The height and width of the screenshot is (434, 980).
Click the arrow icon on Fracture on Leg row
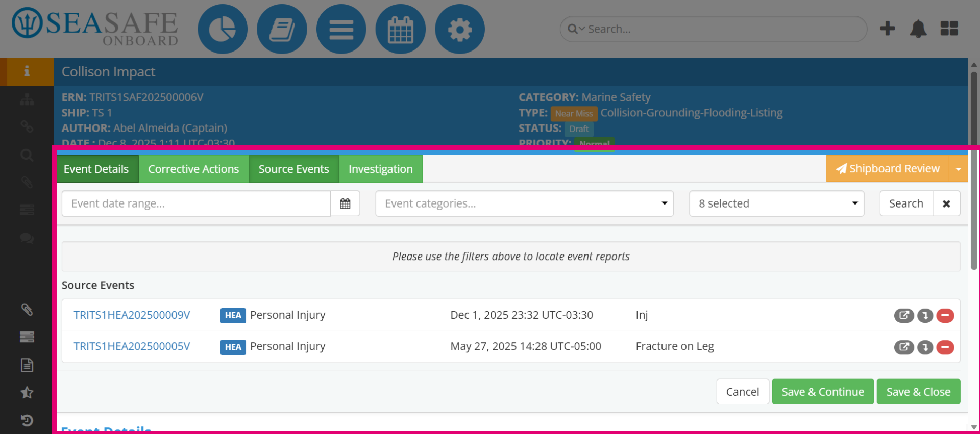click(925, 347)
